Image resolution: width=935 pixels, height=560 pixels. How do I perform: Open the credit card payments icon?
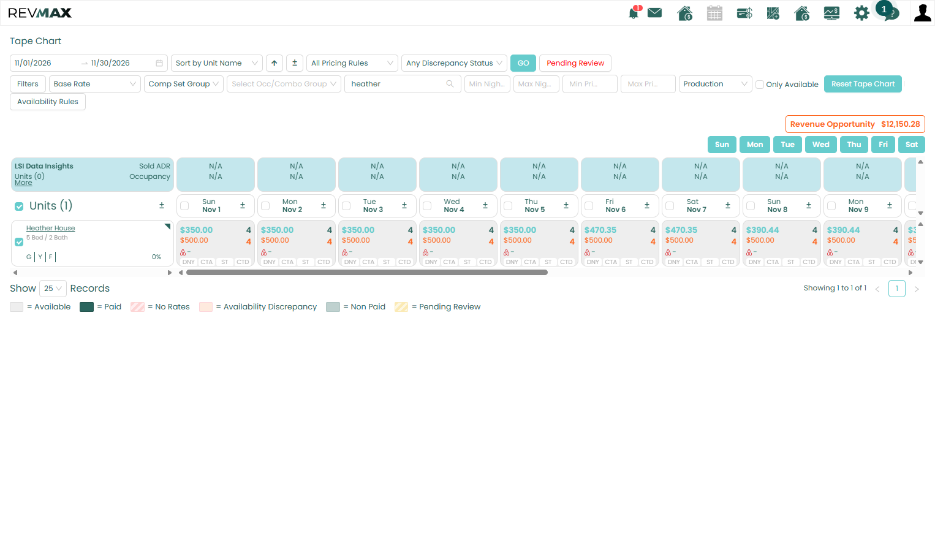(744, 13)
